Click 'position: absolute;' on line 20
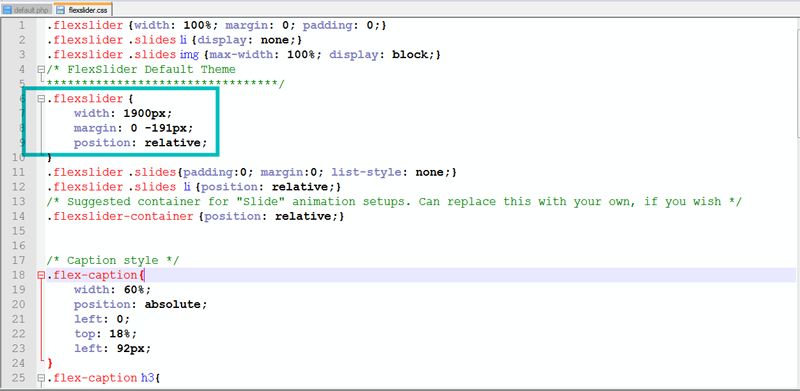Image resolution: width=800 pixels, height=391 pixels. pyautogui.click(x=141, y=305)
